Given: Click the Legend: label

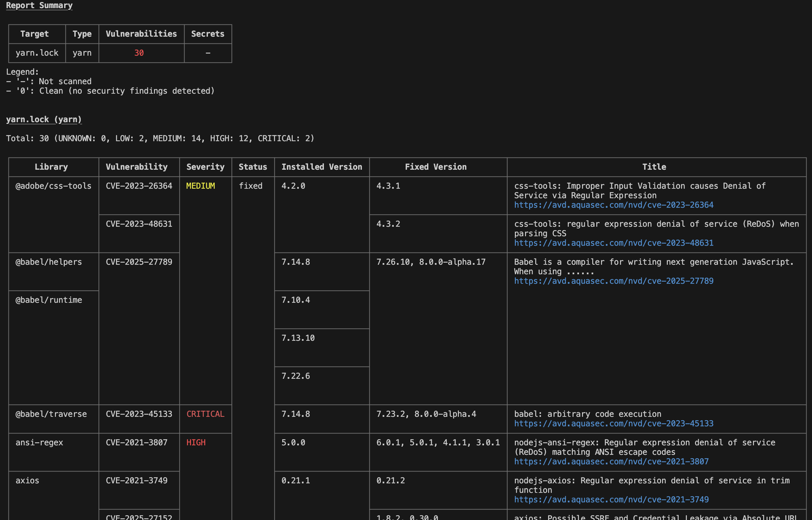Looking at the screenshot, I should 22,72.
